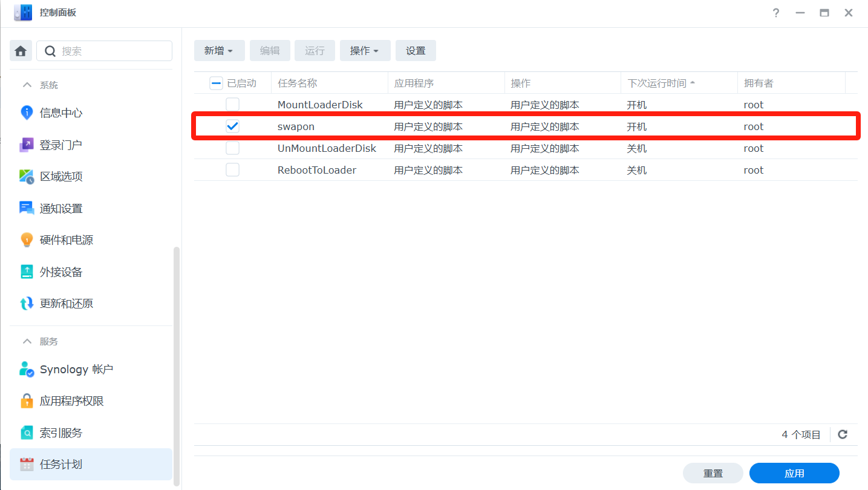Click the refresh icon beside item count
Viewport: 868px width, 490px height.
843,434
